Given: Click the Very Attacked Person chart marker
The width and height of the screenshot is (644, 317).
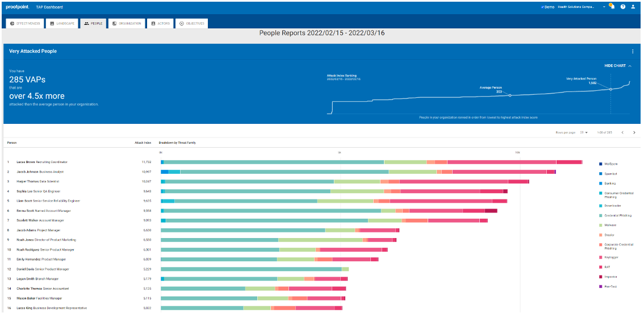Looking at the screenshot, I should 610,89.
